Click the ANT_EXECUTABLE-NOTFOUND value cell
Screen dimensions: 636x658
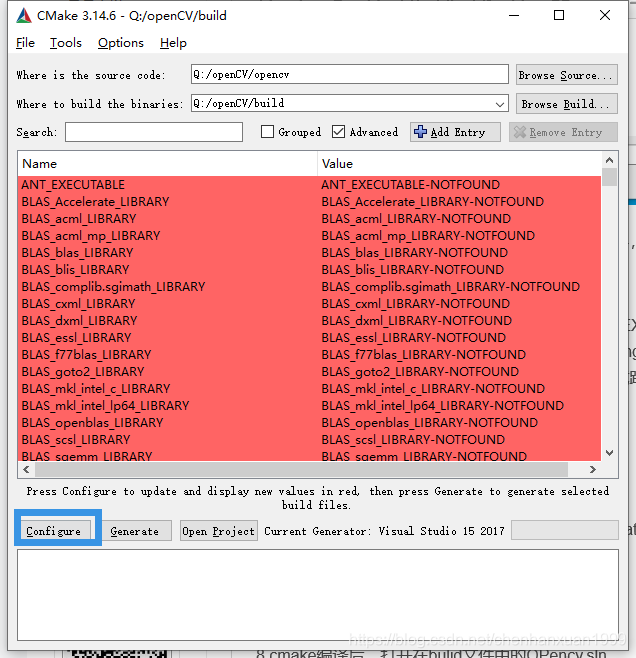point(410,185)
